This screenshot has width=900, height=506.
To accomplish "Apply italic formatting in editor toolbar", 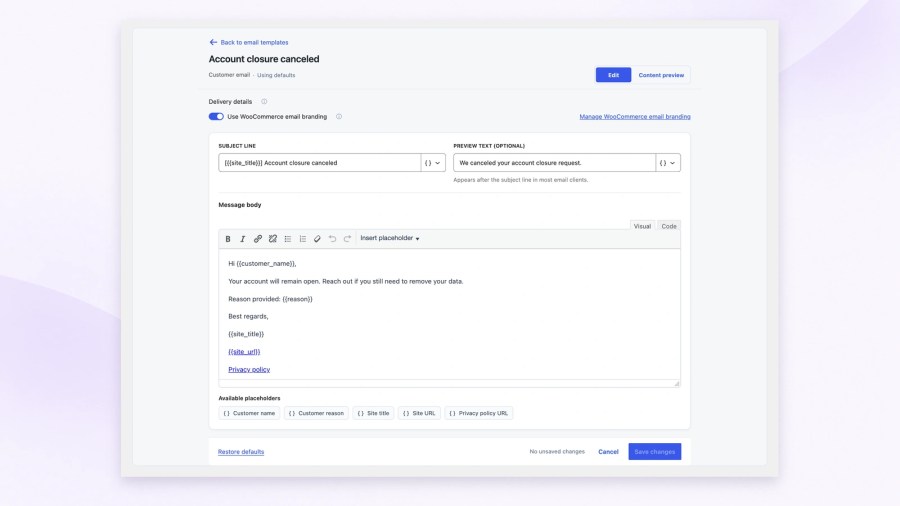I will (x=243, y=239).
